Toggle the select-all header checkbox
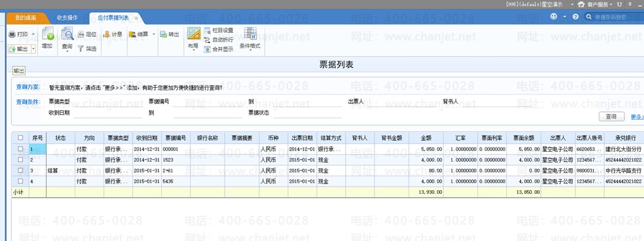Viewport: 644px width, 241px height. tap(21, 138)
